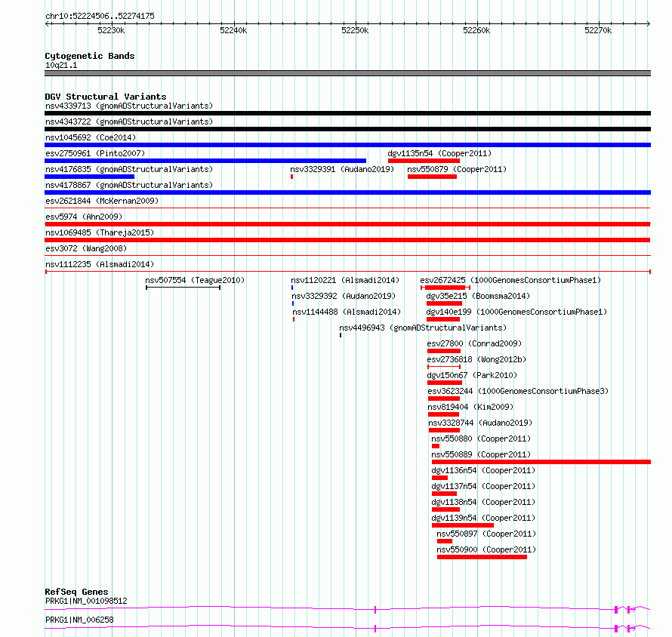Select the Cytogenetic Bands track title

tap(90, 56)
